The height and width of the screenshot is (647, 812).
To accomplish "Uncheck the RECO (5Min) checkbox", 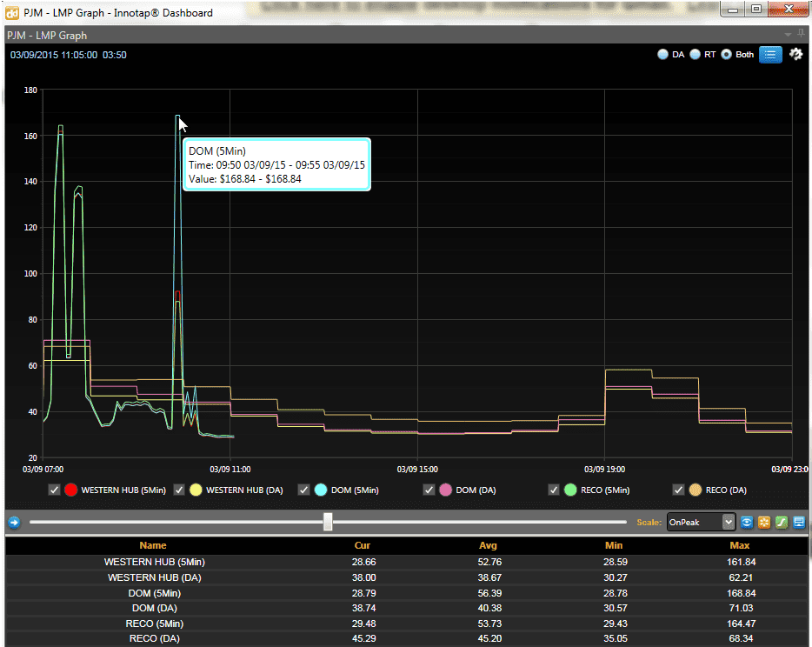I will pos(554,490).
